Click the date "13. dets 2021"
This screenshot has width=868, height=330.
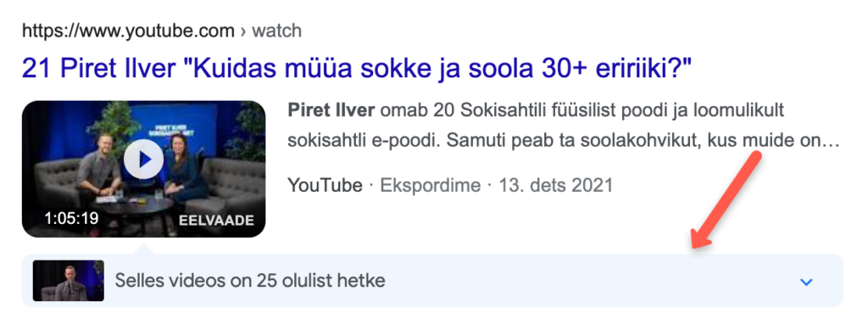tap(556, 185)
